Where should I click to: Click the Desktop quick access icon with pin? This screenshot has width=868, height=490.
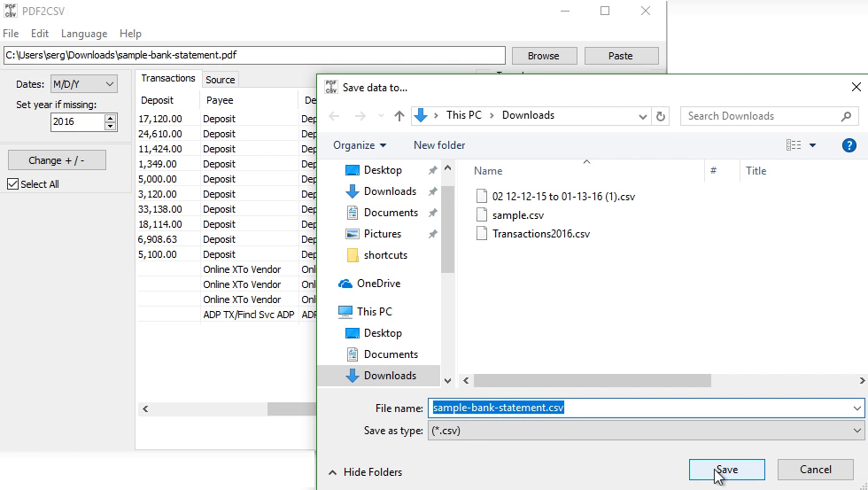tap(353, 170)
